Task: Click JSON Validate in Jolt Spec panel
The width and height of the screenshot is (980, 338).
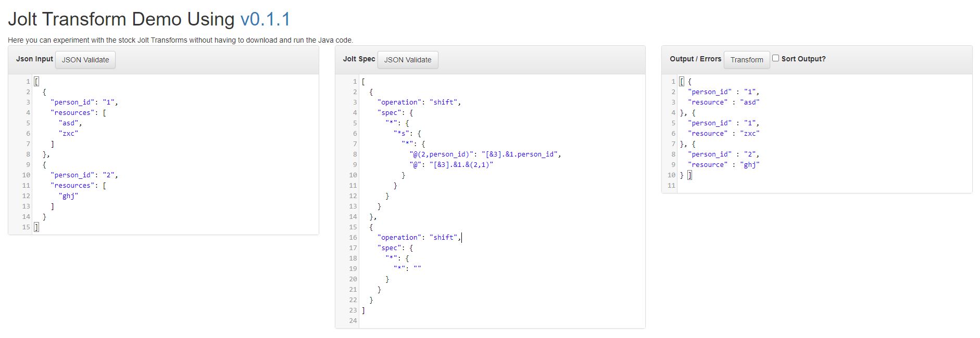Action: tap(408, 60)
